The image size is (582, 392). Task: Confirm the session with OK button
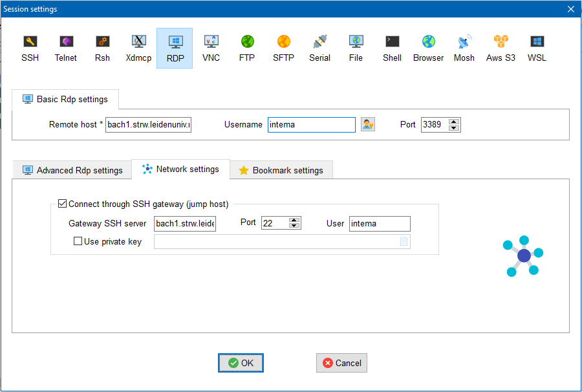[241, 363]
